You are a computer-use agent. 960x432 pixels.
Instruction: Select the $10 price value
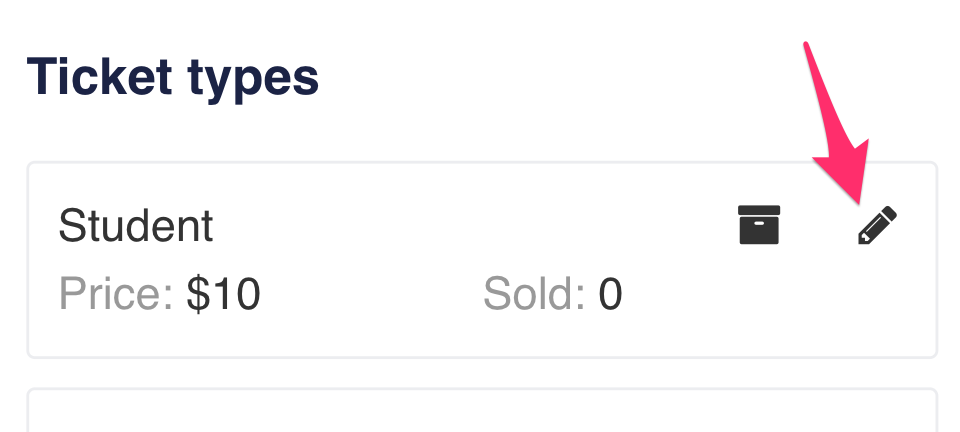point(224,294)
